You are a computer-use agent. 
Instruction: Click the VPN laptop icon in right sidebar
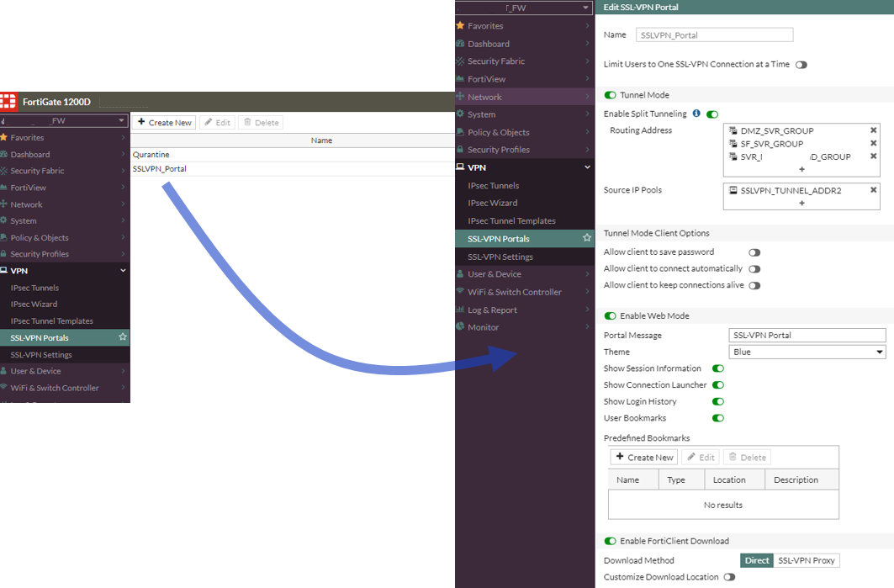[x=460, y=167]
